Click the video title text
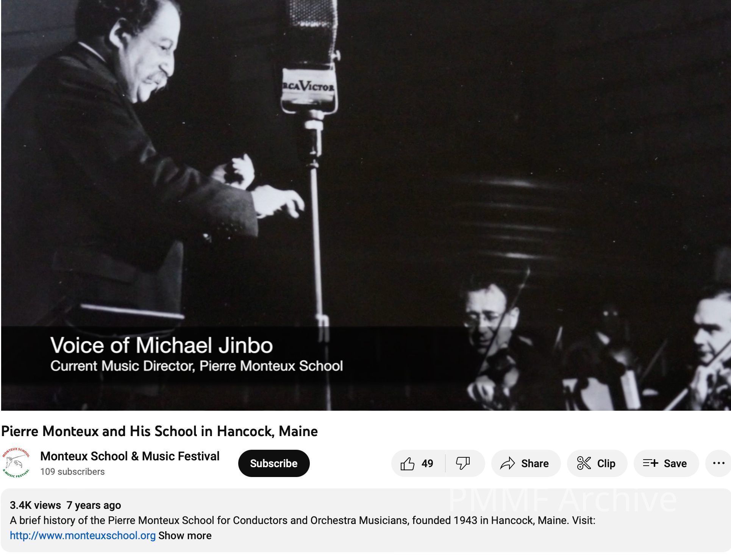The height and width of the screenshot is (560, 731). point(159,431)
